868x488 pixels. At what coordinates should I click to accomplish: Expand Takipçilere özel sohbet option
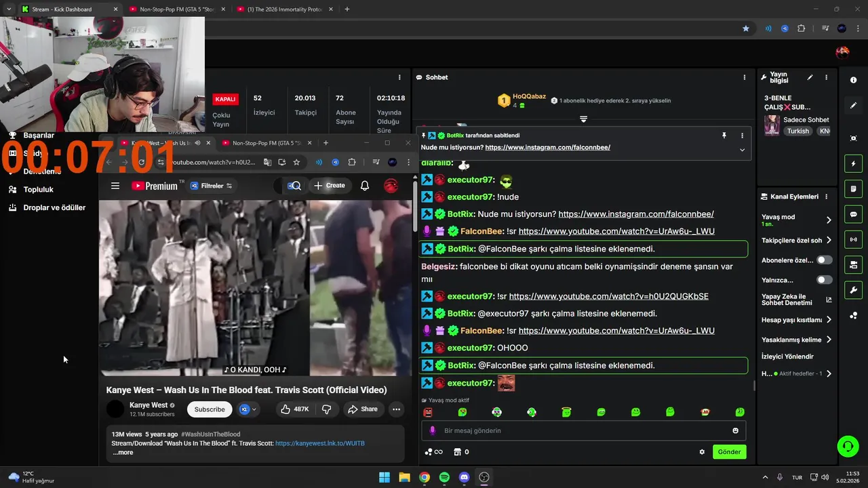click(x=829, y=240)
